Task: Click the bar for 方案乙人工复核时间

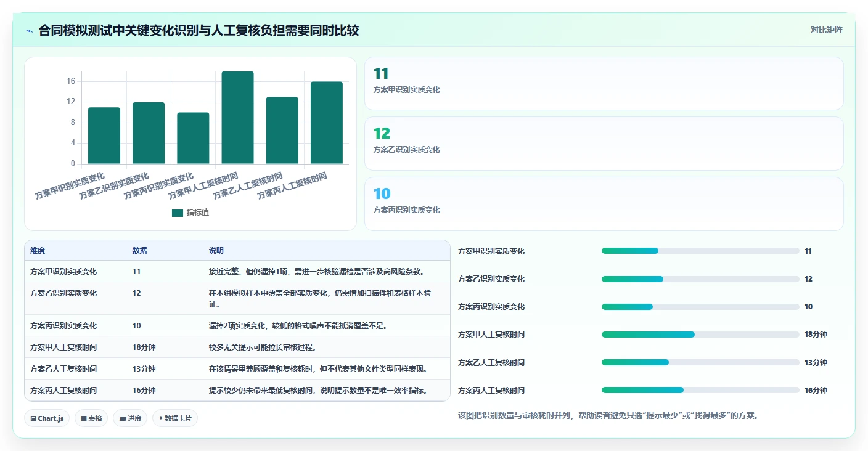Action: point(282,131)
